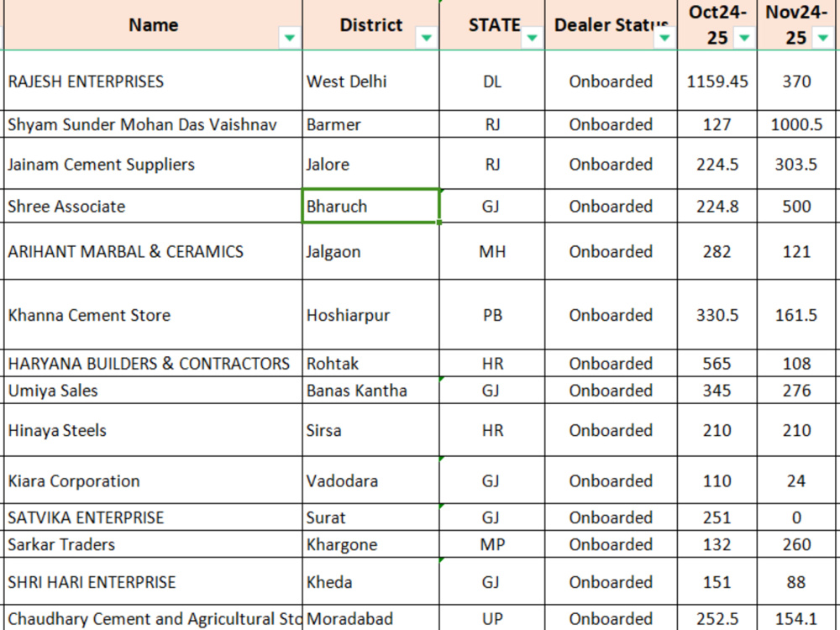Select the Khanna Cement Store cell
Screen dimensions: 840x630
[153, 314]
